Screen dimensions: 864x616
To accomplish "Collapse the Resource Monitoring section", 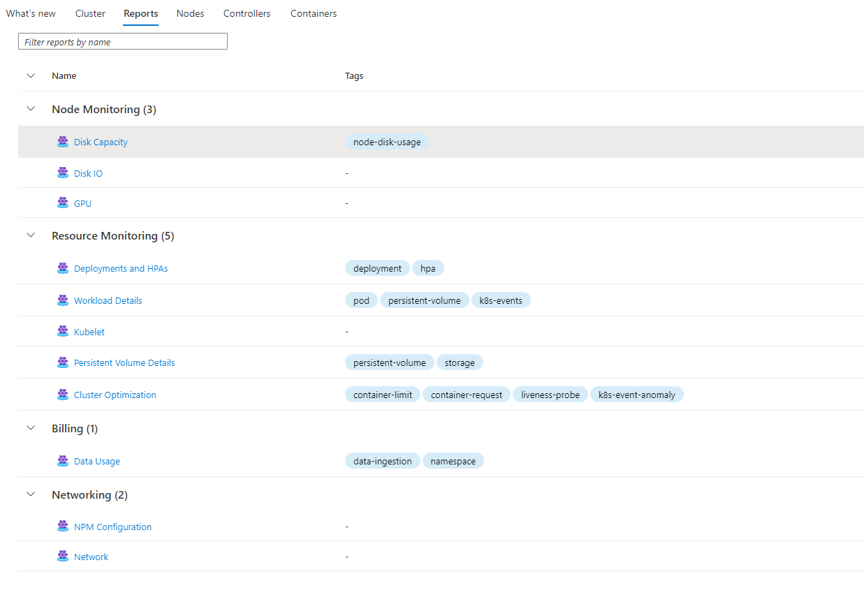I will 31,235.
